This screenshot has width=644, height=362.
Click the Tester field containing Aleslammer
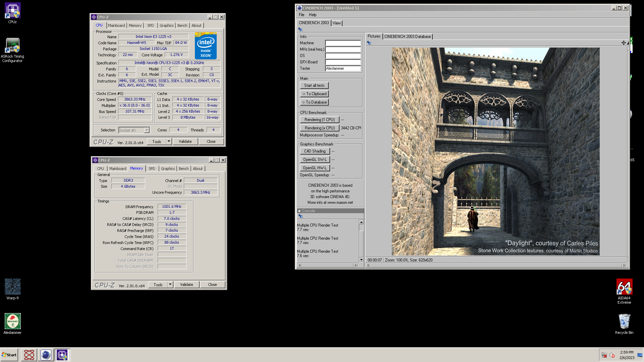click(x=343, y=68)
